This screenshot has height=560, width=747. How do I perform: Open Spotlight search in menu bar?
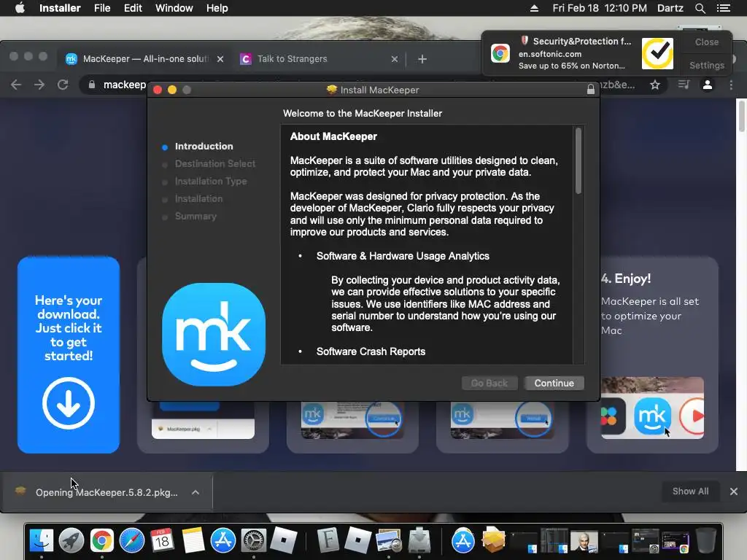pos(700,8)
